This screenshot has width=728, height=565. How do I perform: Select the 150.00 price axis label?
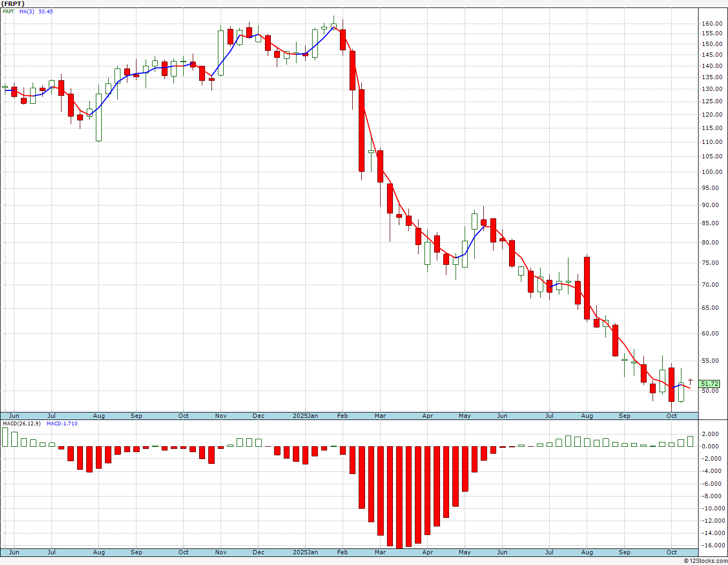point(711,44)
